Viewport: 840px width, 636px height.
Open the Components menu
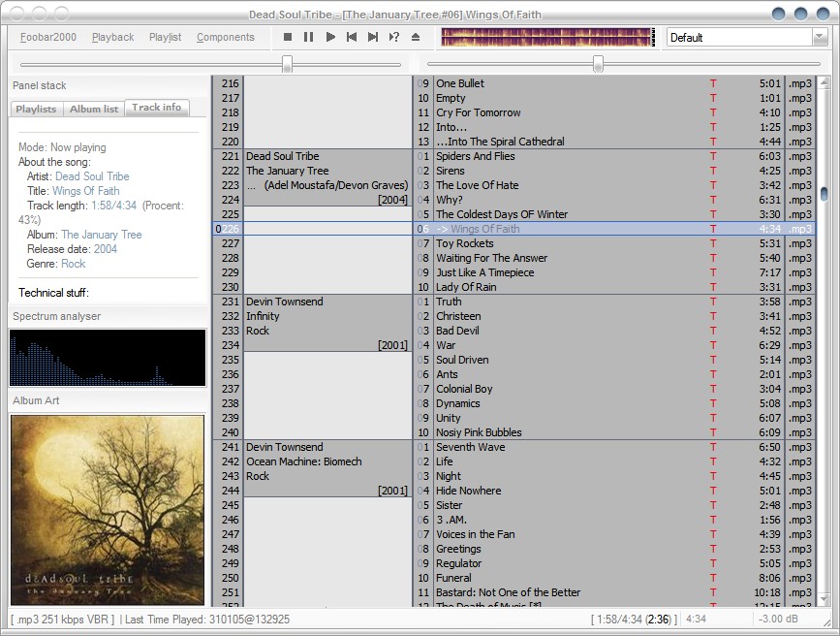coord(226,37)
